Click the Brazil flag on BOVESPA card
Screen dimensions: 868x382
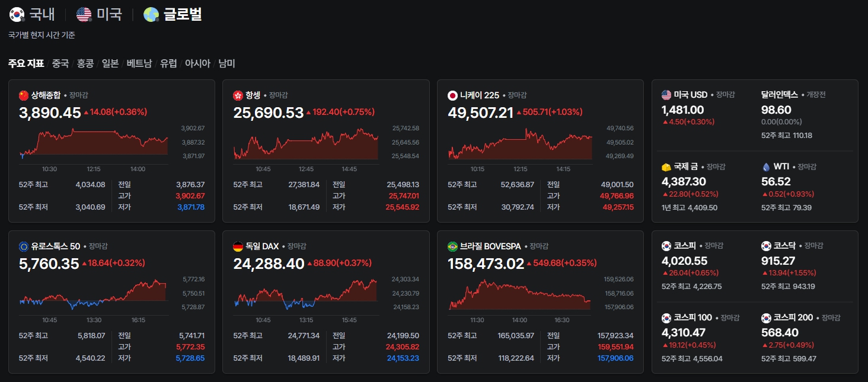click(x=452, y=246)
